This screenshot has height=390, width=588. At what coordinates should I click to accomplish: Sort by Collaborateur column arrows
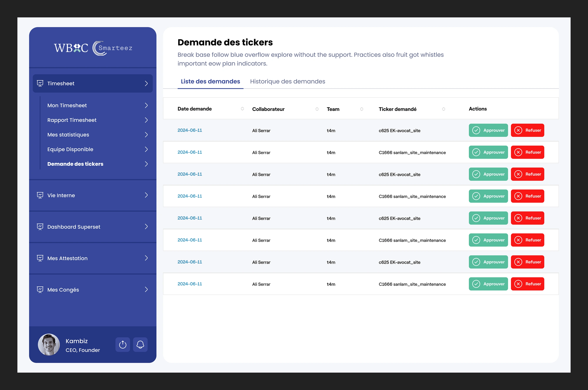click(x=317, y=109)
